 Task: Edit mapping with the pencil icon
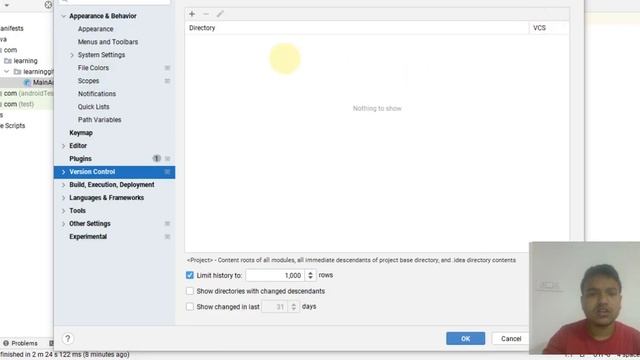(x=220, y=14)
